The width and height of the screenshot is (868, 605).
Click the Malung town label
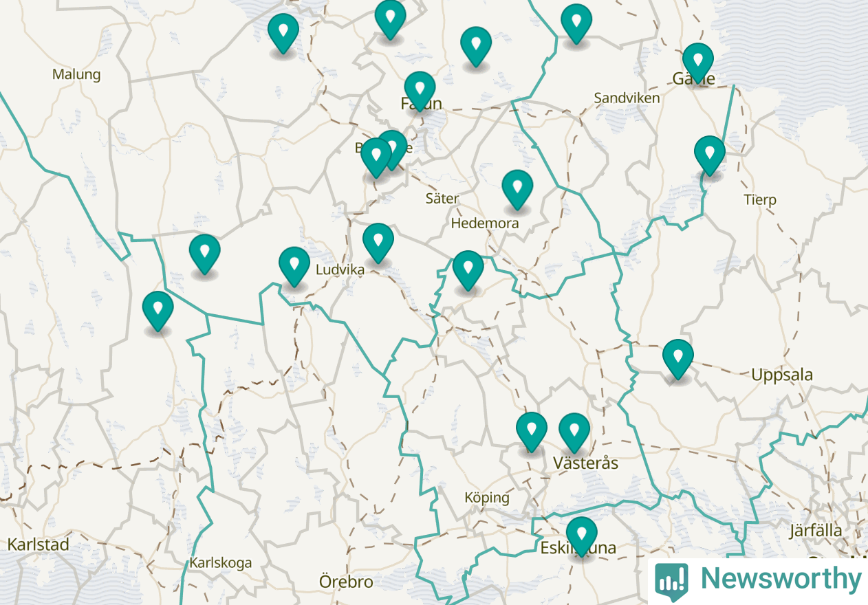76,74
